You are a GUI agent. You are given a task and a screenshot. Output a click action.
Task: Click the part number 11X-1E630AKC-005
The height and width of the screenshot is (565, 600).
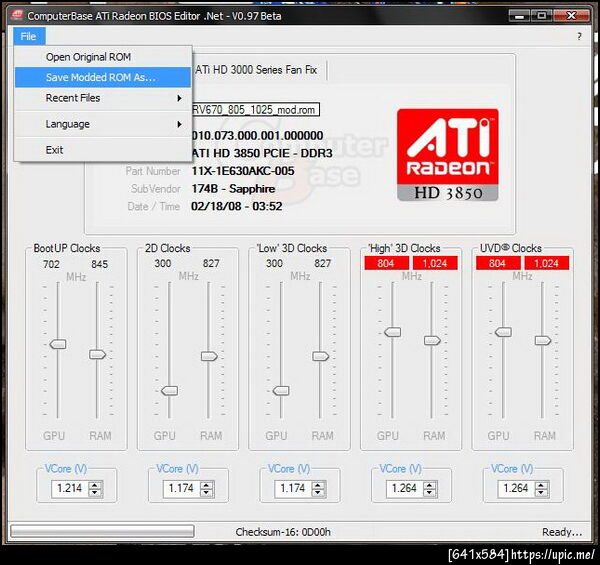tap(243, 171)
